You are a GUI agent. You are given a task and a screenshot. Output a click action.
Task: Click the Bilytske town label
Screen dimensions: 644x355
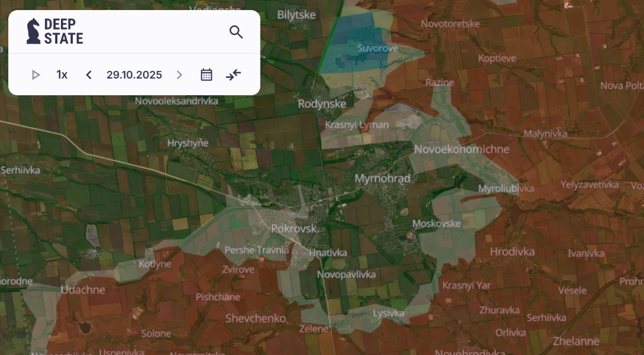coord(297,15)
